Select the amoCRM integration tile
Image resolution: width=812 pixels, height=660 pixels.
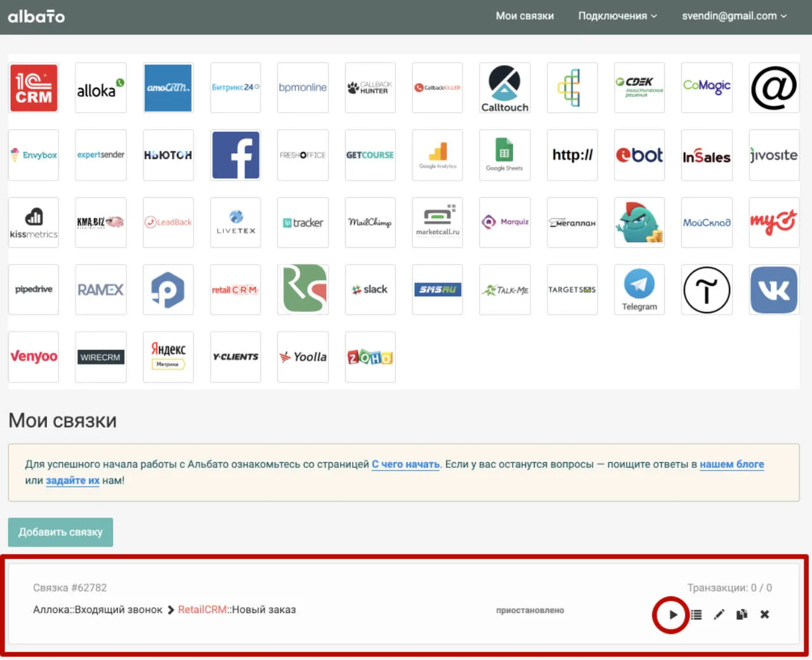tap(168, 87)
